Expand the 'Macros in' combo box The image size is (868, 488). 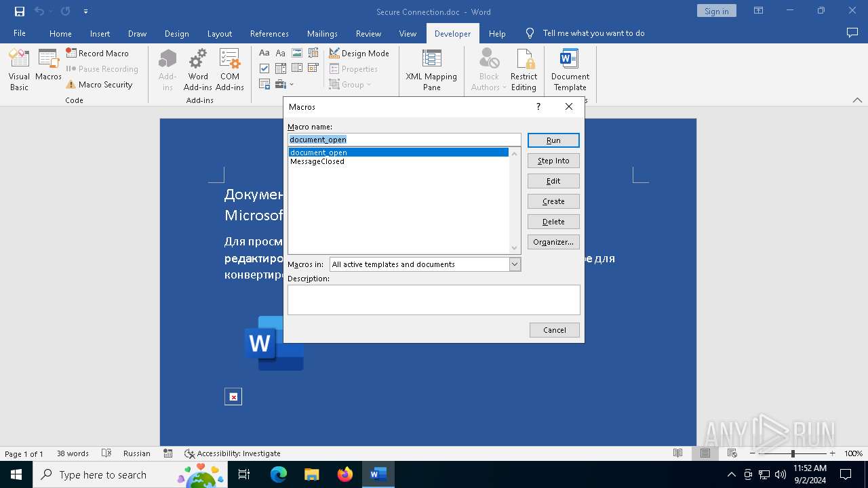pos(515,264)
